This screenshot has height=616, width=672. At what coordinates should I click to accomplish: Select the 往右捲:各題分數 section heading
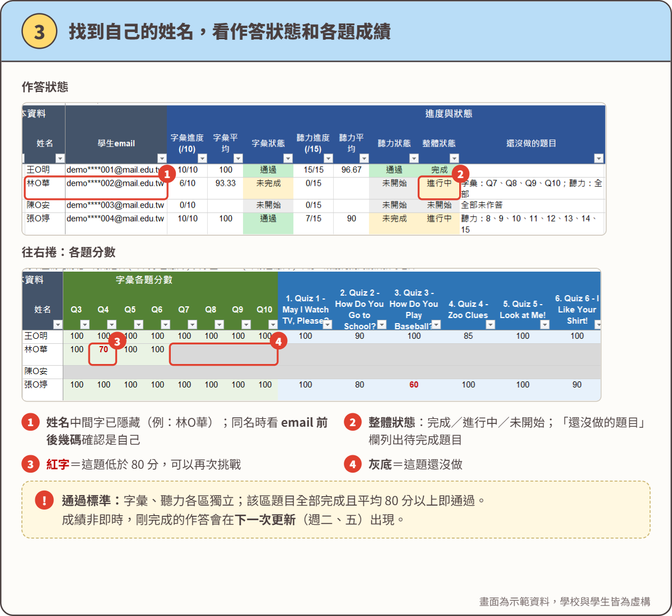pyautogui.click(x=69, y=252)
